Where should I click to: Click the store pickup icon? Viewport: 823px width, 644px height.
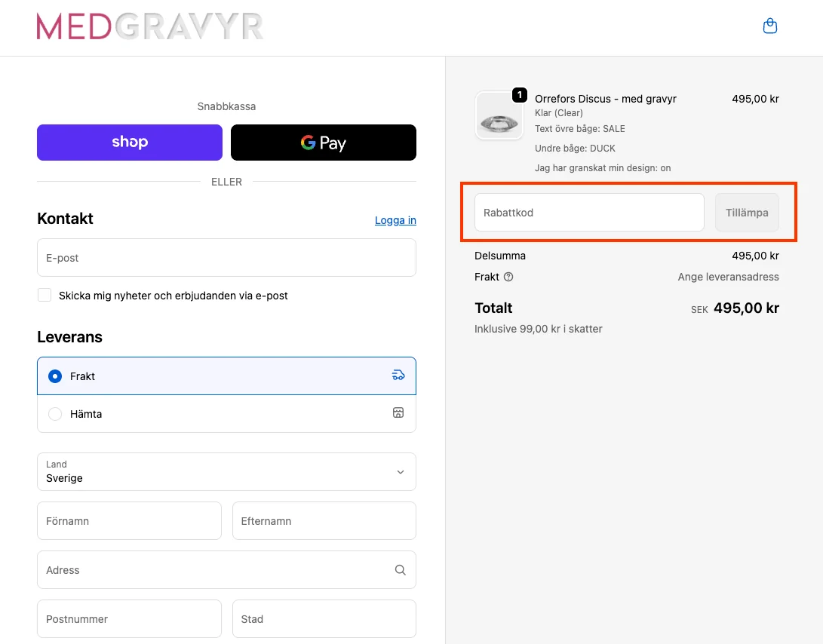398,413
